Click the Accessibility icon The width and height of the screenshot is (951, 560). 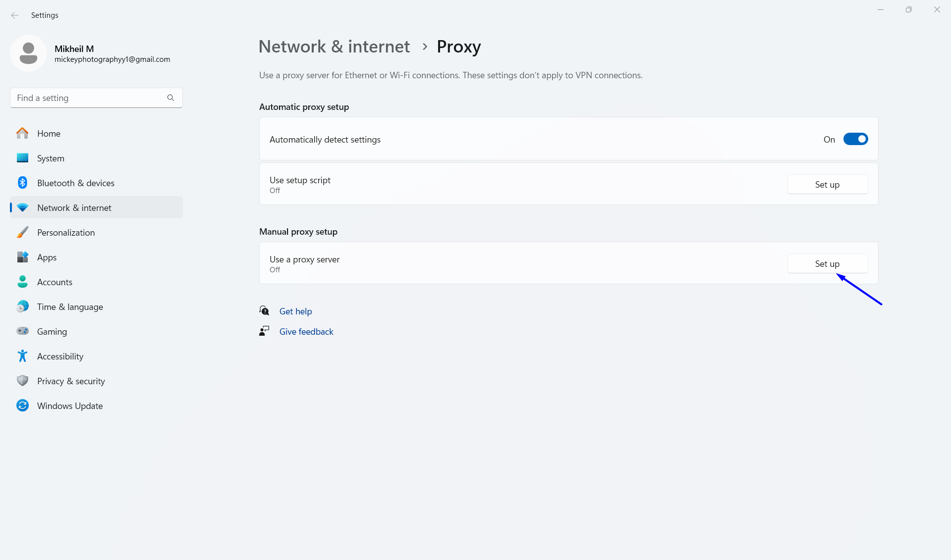click(23, 356)
